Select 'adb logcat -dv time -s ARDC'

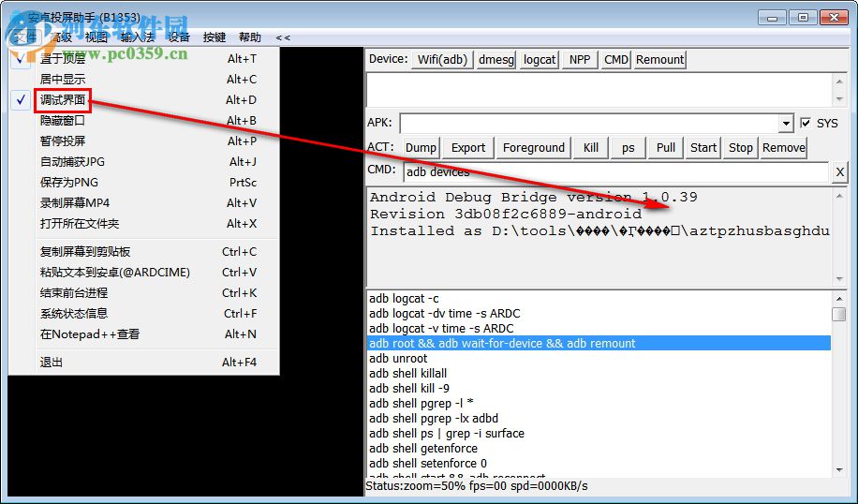(599, 314)
